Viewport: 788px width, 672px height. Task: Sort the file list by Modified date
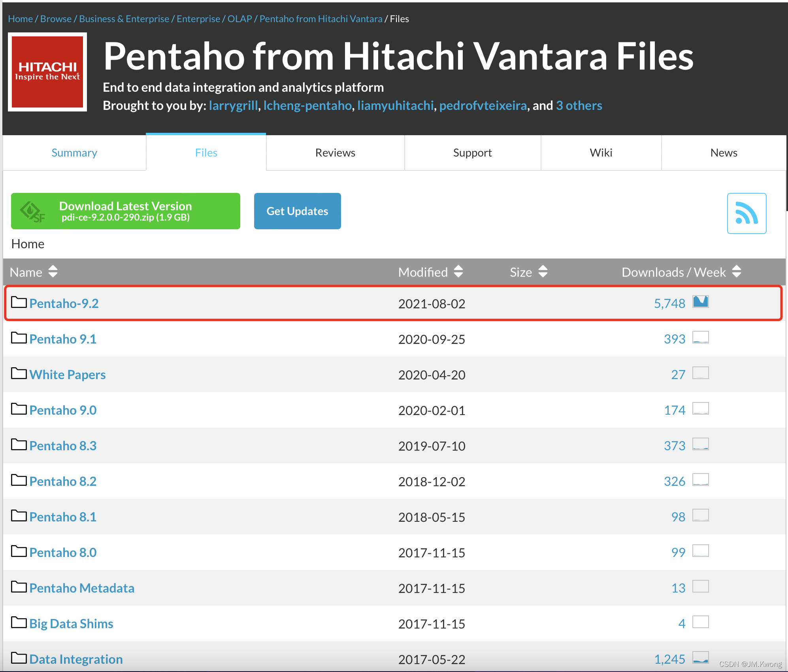pyautogui.click(x=431, y=272)
